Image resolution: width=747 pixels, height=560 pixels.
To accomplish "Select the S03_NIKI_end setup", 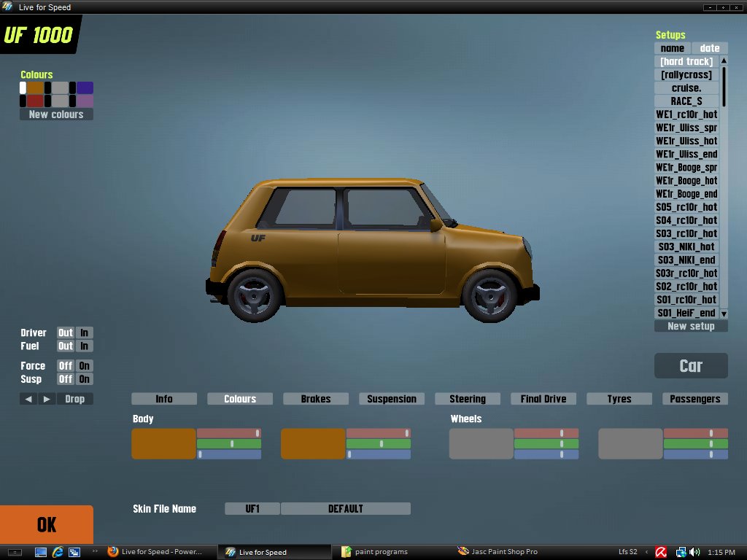I will pyautogui.click(x=686, y=260).
